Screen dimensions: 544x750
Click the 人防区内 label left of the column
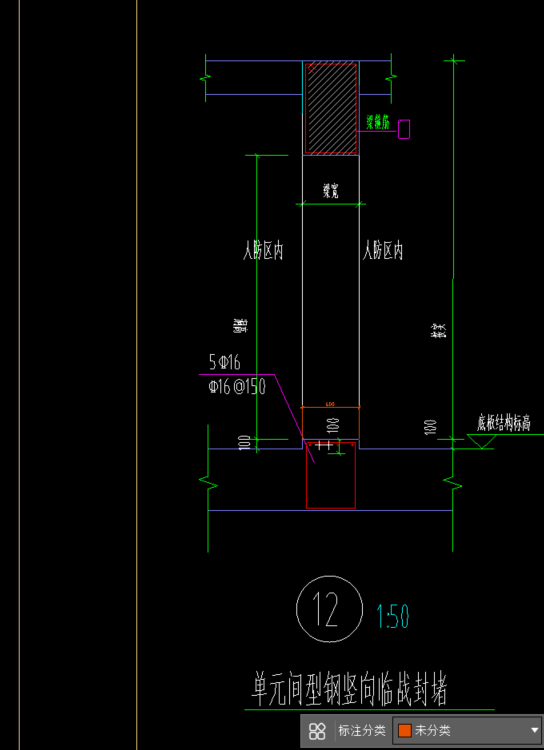(x=263, y=250)
